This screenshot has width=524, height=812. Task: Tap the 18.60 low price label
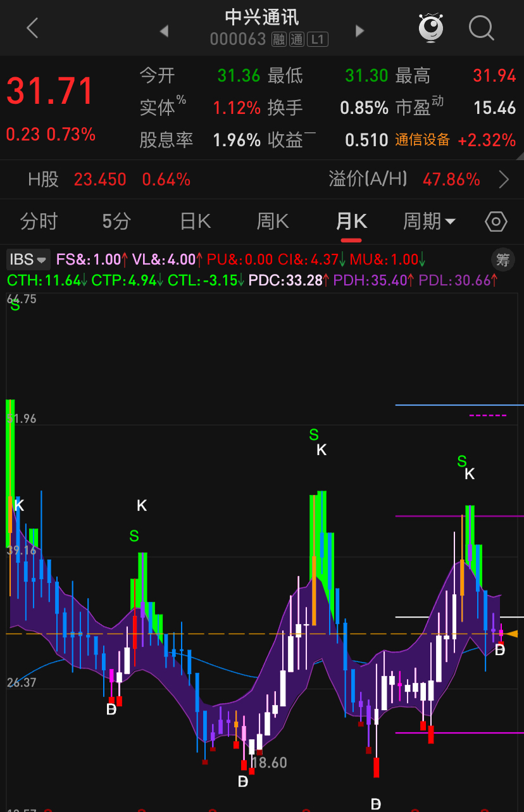tap(269, 763)
